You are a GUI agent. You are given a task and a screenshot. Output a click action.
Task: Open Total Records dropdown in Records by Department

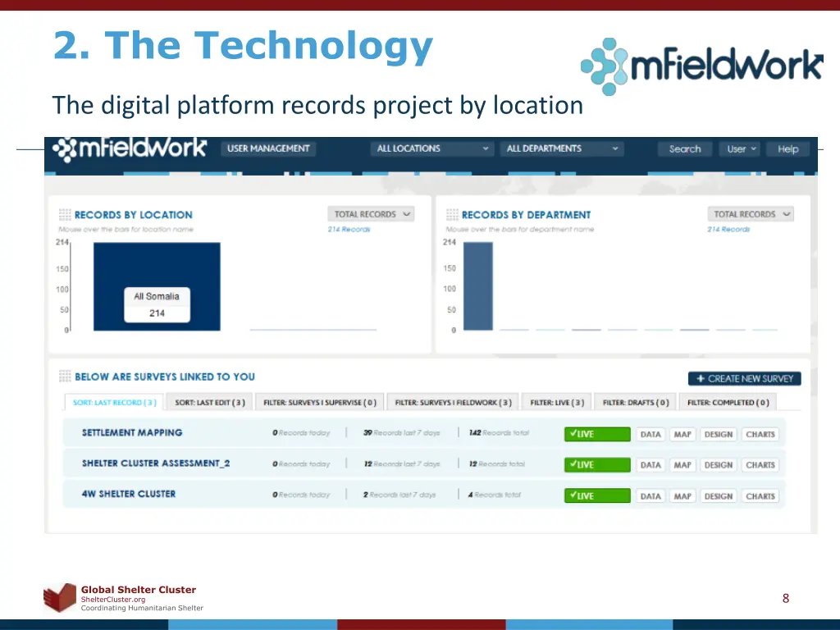(751, 214)
